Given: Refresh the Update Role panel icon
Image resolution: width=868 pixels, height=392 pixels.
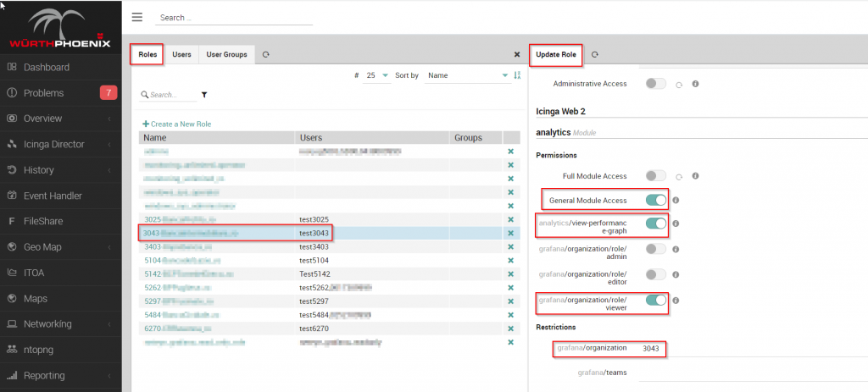Looking at the screenshot, I should click(x=595, y=55).
